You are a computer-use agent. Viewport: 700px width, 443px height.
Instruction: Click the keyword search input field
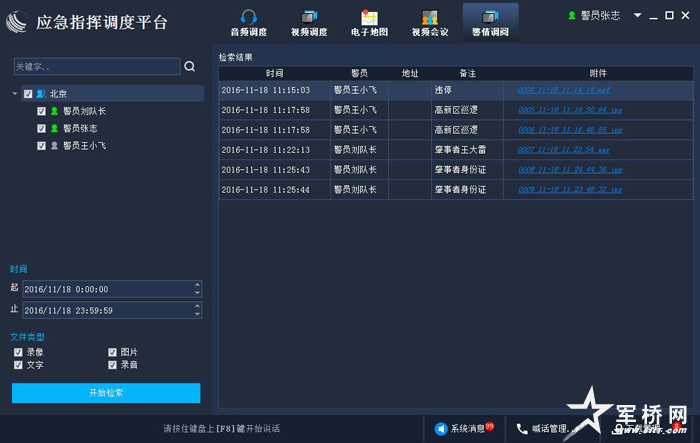96,67
